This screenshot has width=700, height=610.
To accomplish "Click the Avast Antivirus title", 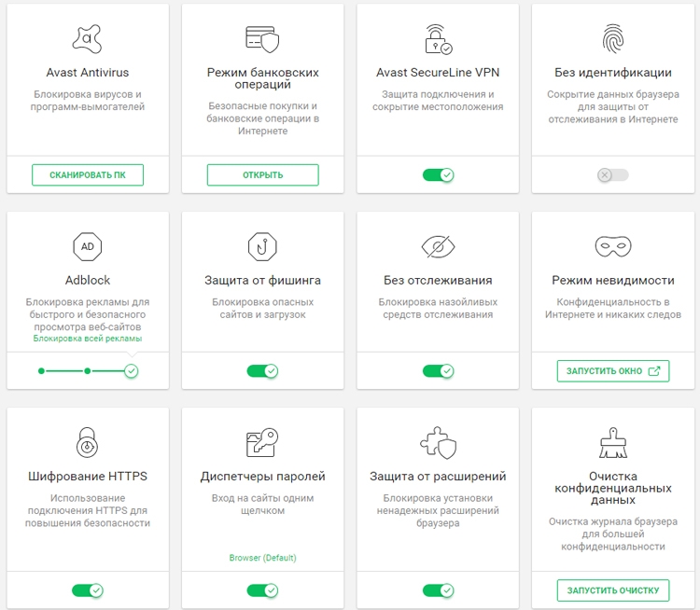I will coord(88,73).
